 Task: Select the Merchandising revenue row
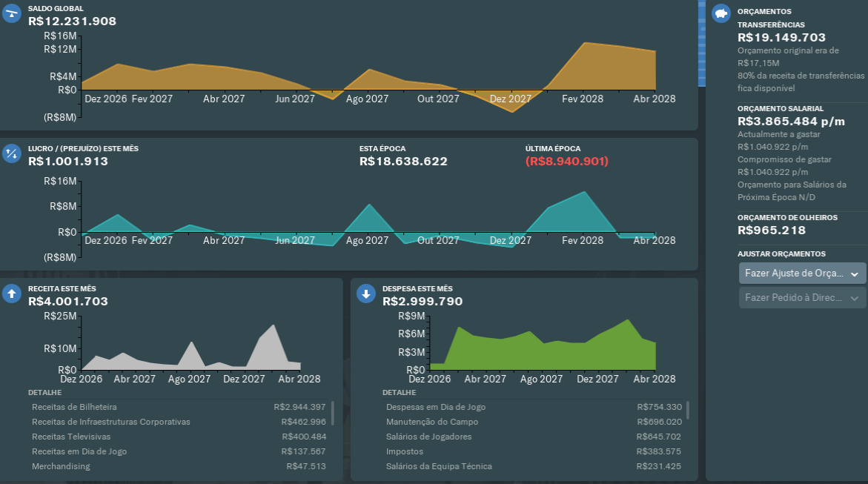(x=179, y=466)
